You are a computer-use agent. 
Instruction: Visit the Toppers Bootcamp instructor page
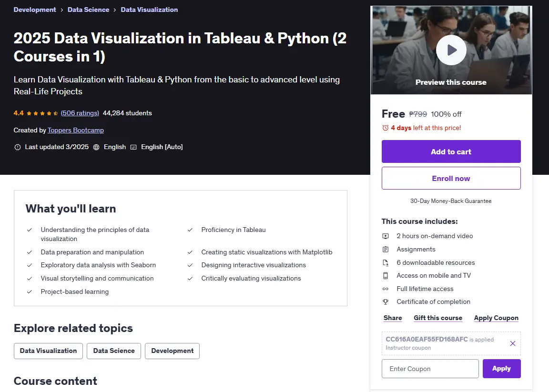coord(76,130)
